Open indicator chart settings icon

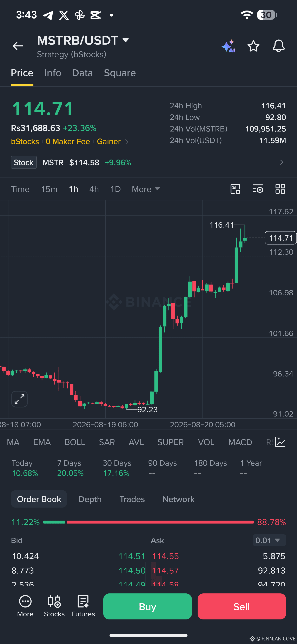(280, 442)
